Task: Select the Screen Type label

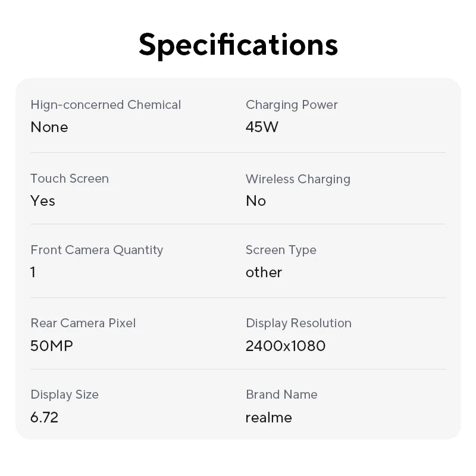Action: click(281, 250)
